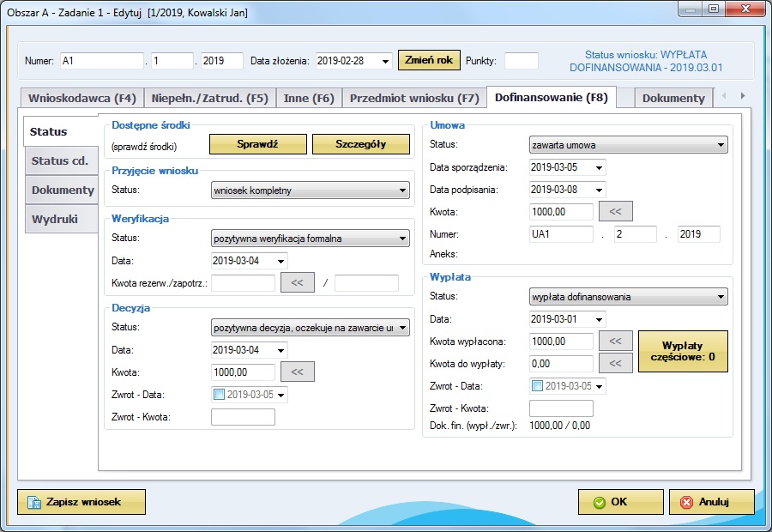Screen dimensions: 772x532
Task: Toggle the Wypłata Zwrot - Data checkbox
Action: tap(537, 386)
